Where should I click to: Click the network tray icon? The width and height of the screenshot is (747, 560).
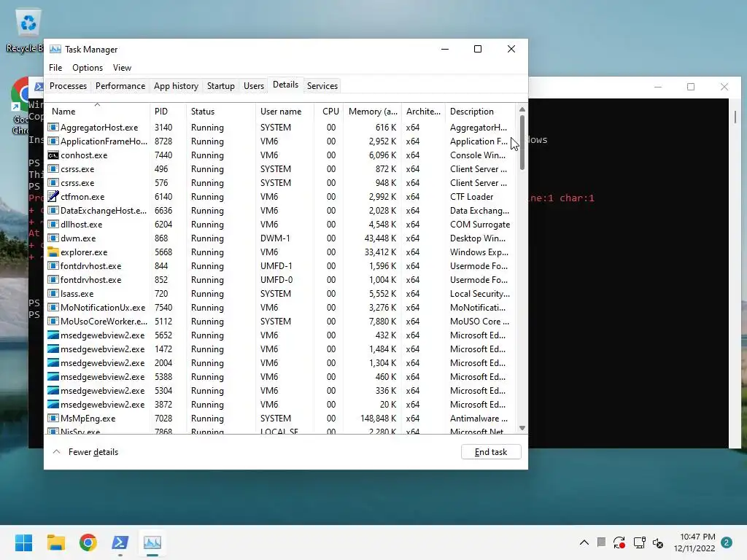click(x=639, y=542)
